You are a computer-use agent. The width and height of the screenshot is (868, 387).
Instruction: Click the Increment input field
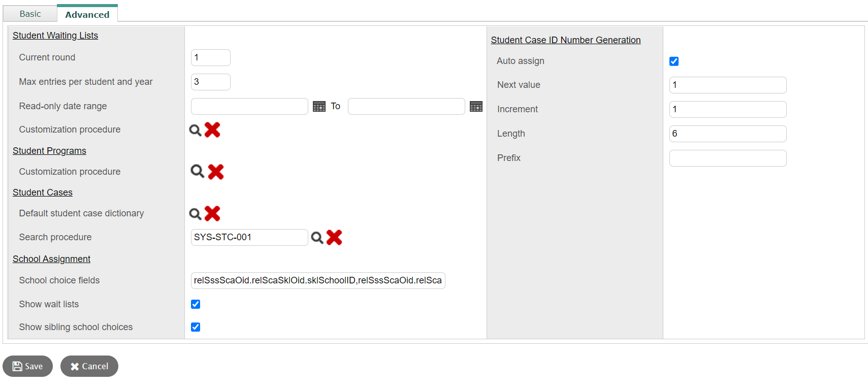[728, 109]
